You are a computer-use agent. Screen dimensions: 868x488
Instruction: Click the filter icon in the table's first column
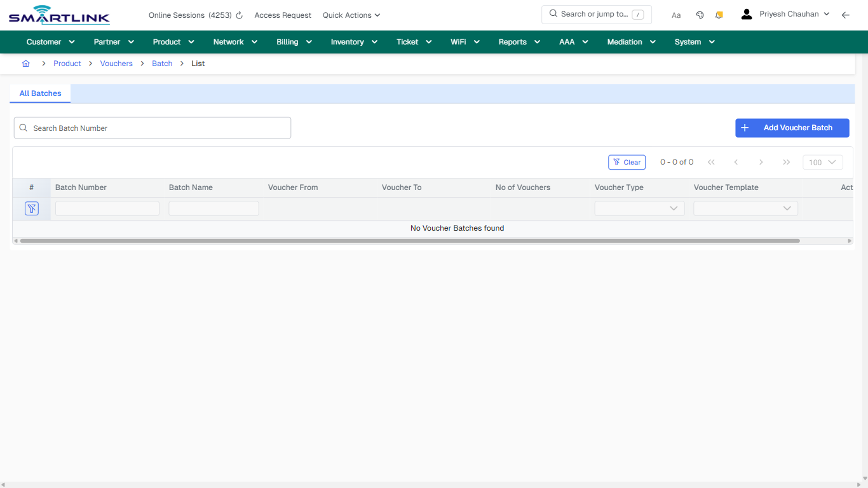31,208
